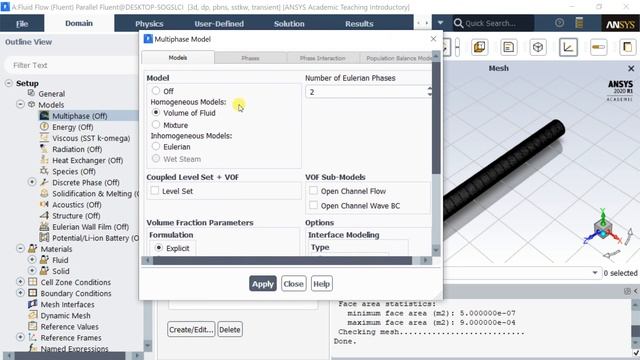Select the Multiphase (Off) model icon
640x360 pixels.
44,116
